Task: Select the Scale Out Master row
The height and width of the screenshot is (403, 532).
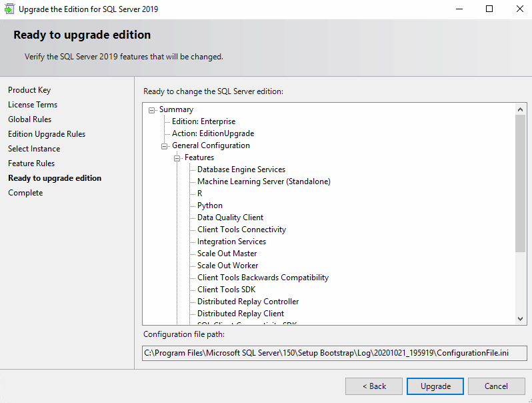Action: coord(227,254)
